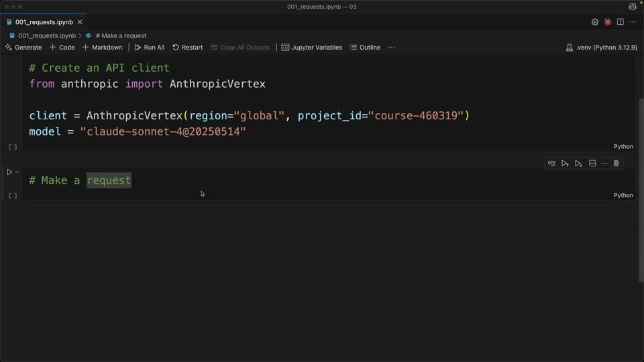Viewport: 644px width, 362px height.
Task: Run by line in cell toolbar
Action: (551, 164)
